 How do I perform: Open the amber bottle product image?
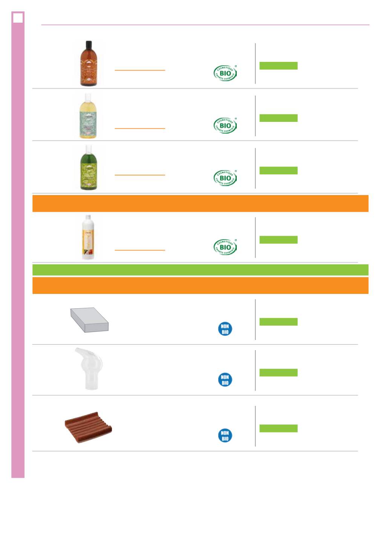pos(89,63)
